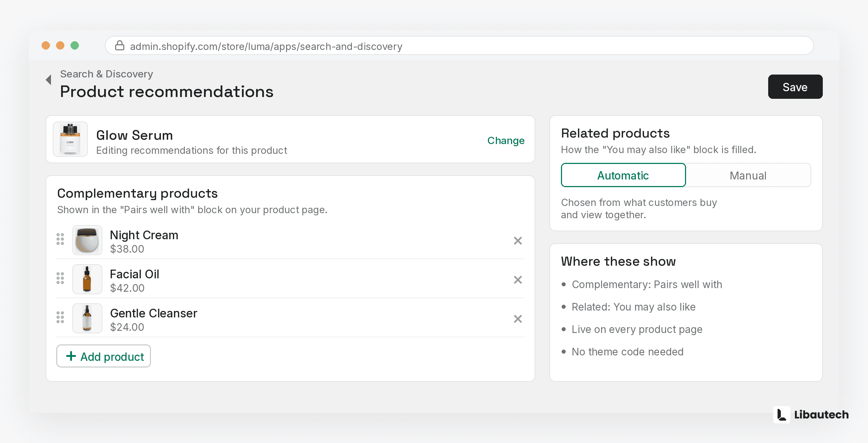868x443 pixels.
Task: Click the Product recommendations page title
Action: pos(167,91)
